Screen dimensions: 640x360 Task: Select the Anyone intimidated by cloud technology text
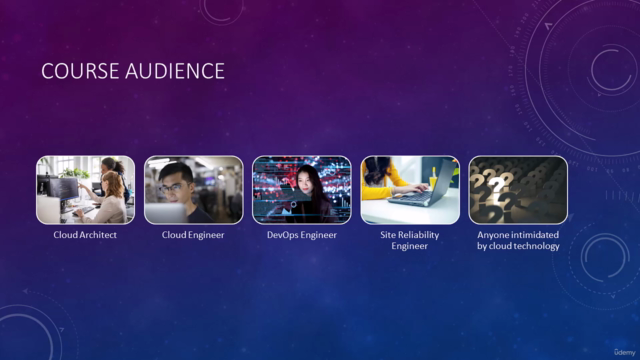pyautogui.click(x=518, y=240)
